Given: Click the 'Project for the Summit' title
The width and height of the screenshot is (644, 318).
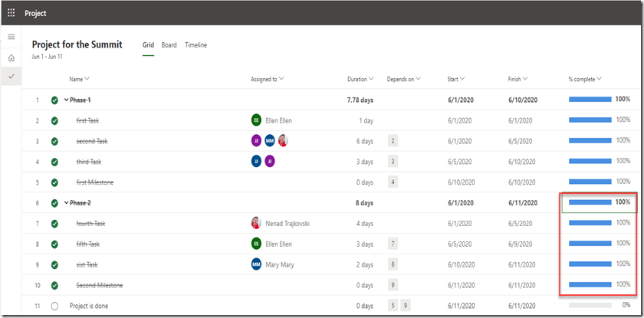Looking at the screenshot, I should pyautogui.click(x=77, y=44).
